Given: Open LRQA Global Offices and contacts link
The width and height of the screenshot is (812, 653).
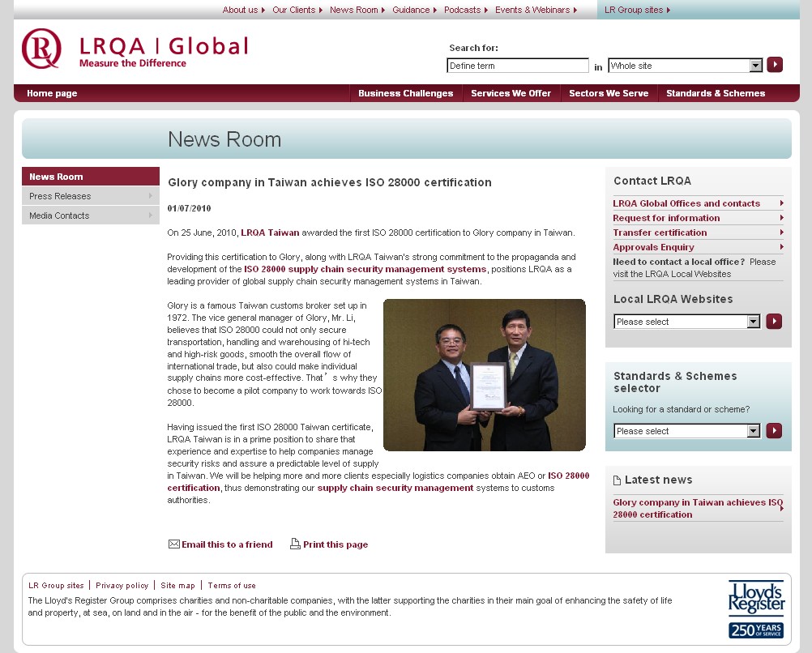Looking at the screenshot, I should (686, 203).
